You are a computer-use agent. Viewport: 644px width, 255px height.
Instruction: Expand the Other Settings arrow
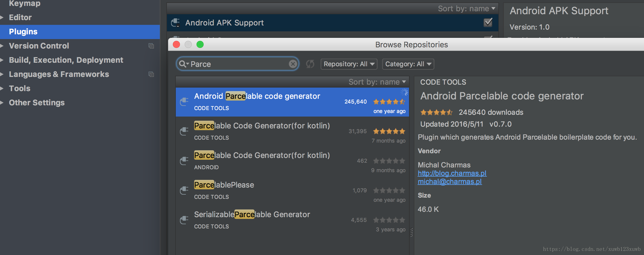(2, 103)
